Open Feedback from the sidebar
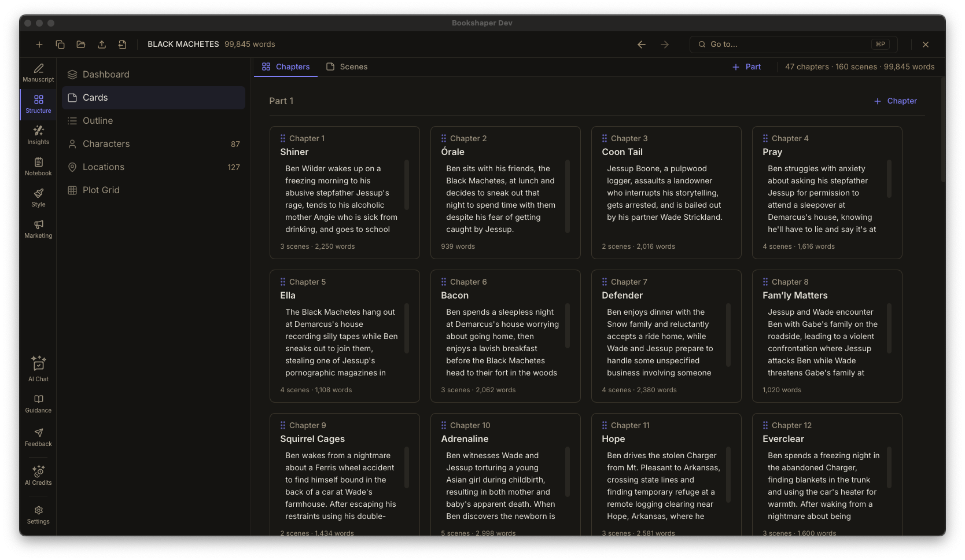This screenshot has height=560, width=965. pyautogui.click(x=38, y=437)
